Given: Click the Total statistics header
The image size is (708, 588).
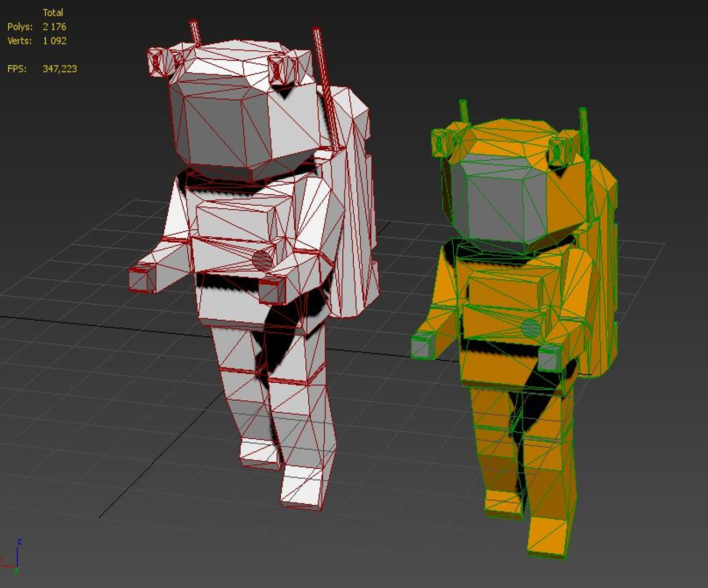Looking at the screenshot, I should click(53, 13).
